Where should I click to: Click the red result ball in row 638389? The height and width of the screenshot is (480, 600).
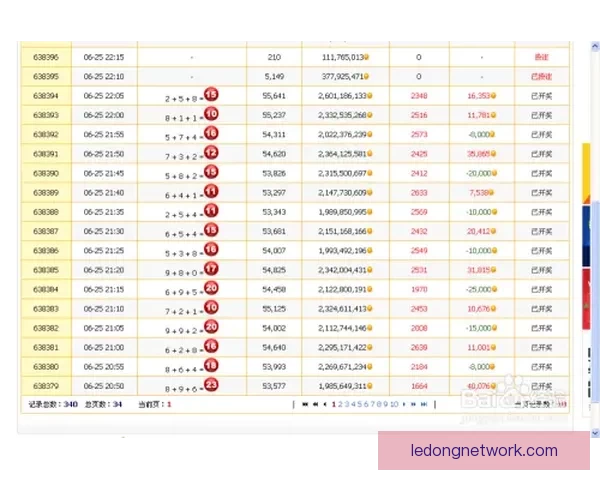pos(211,191)
